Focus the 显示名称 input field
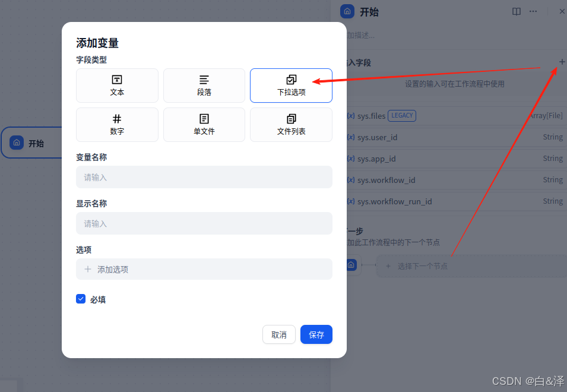This screenshot has height=392, width=567. tap(204, 223)
